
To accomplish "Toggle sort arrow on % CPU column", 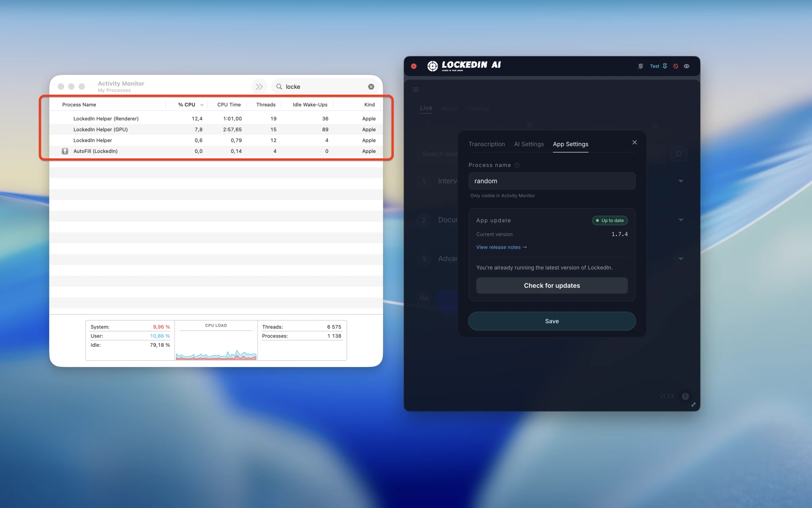I will pyautogui.click(x=202, y=105).
